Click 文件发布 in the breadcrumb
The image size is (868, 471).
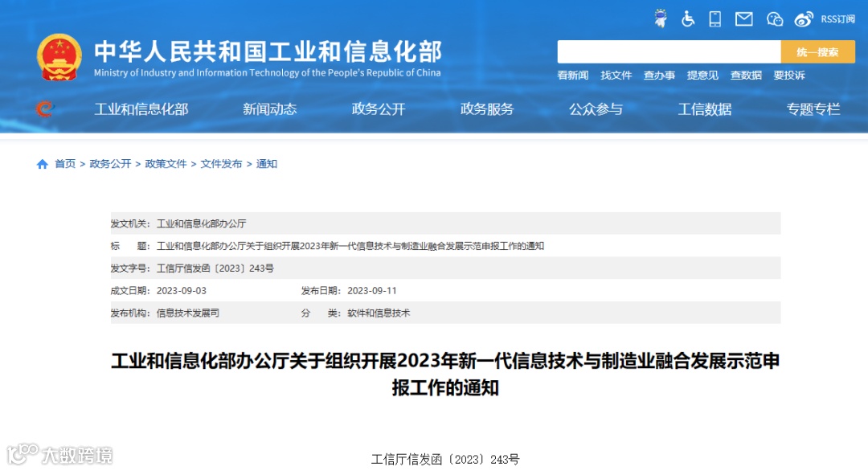click(x=221, y=164)
